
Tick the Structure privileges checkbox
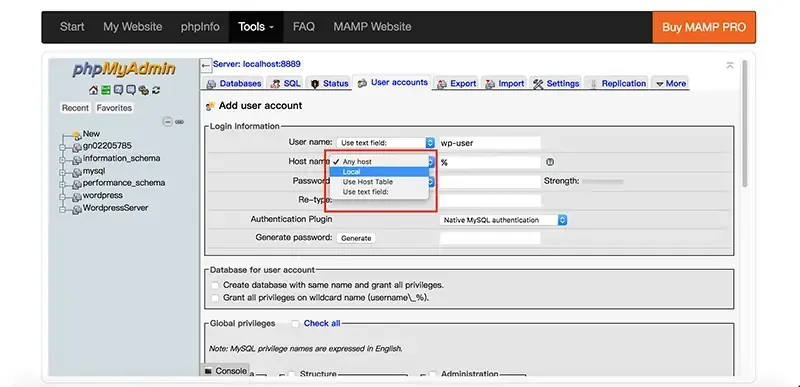[291, 374]
